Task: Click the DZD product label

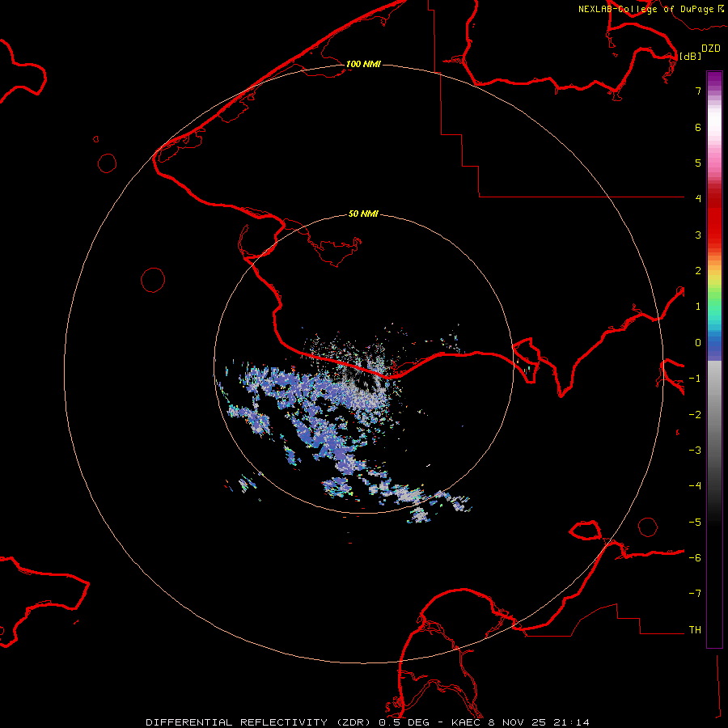Action: [711, 49]
